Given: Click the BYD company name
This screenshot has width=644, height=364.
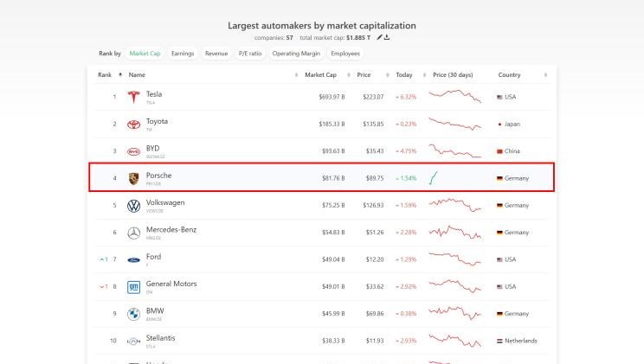Looking at the screenshot, I should tap(153, 149).
